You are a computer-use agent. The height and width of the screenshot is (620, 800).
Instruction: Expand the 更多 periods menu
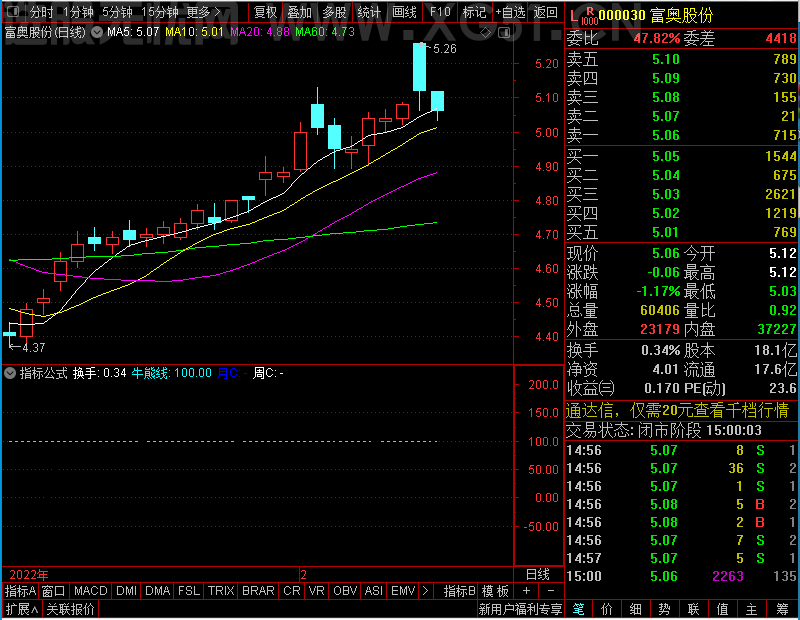click(x=204, y=12)
